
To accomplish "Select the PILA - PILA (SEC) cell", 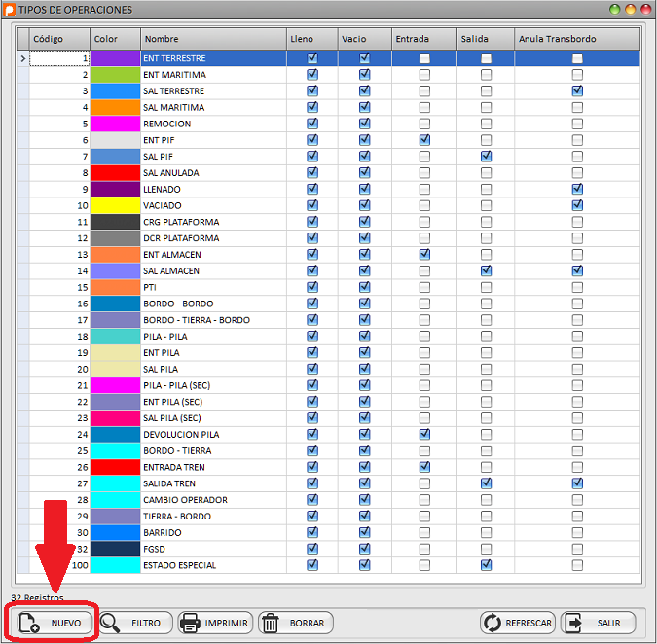I will click(214, 385).
